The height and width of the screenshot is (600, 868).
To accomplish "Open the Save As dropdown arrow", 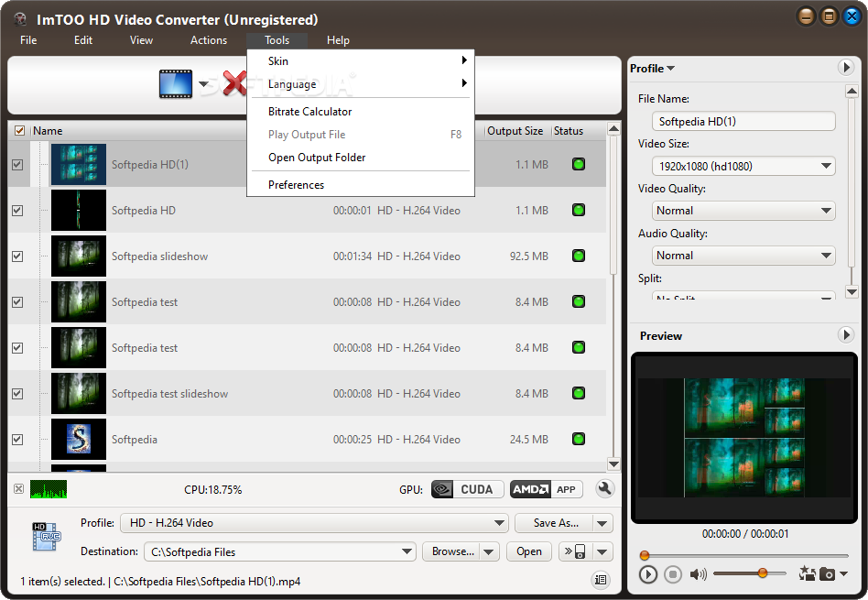I will pyautogui.click(x=602, y=523).
